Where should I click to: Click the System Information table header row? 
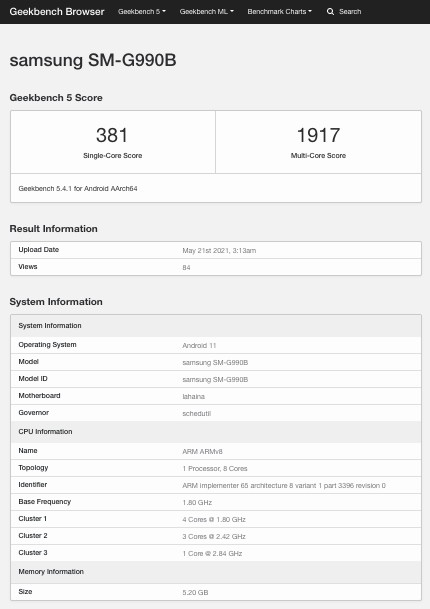(x=216, y=325)
